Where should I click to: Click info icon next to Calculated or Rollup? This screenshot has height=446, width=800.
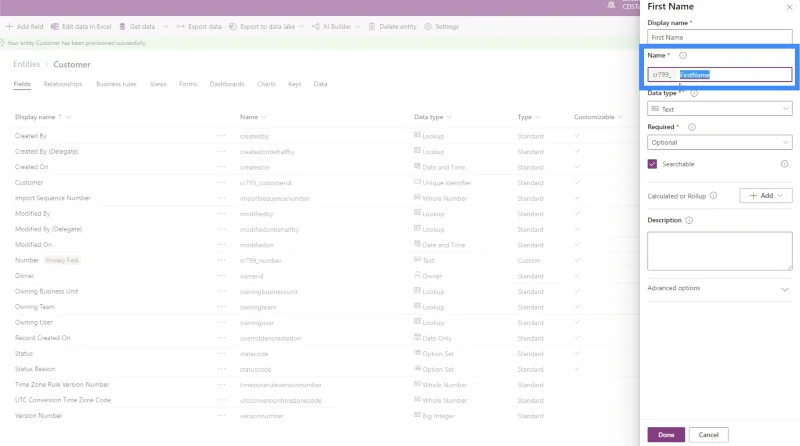(x=713, y=195)
